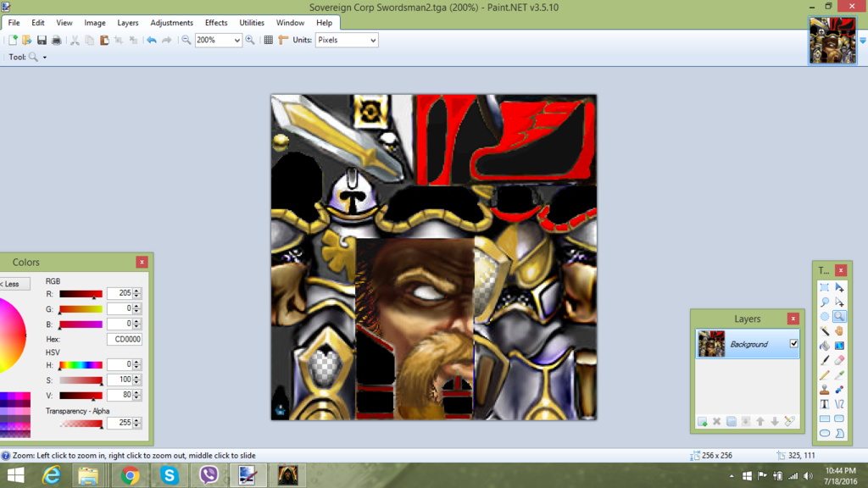Toggle the pixel grid icon in the toolbar
This screenshot has height=488, width=868.
[269, 40]
